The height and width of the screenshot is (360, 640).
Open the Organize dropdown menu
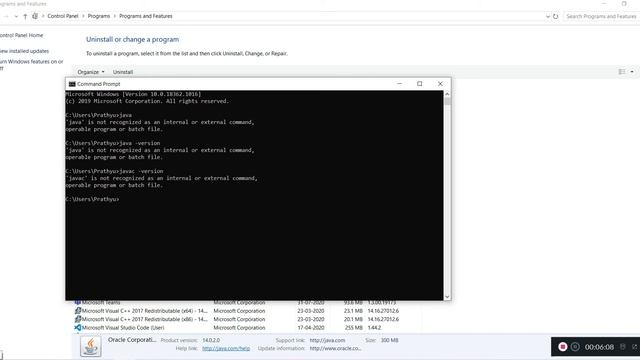[x=91, y=72]
